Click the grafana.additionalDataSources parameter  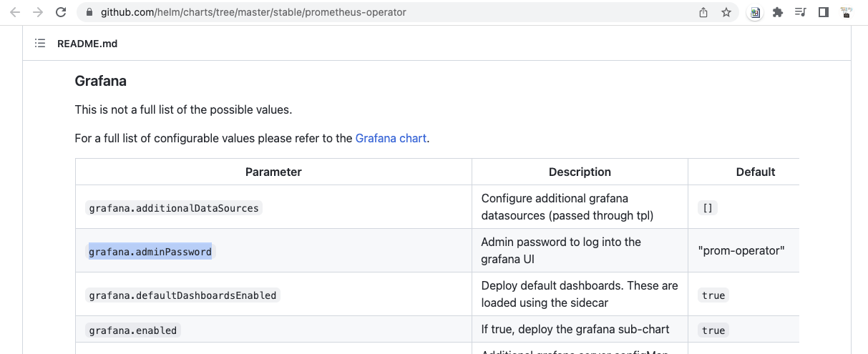point(173,208)
